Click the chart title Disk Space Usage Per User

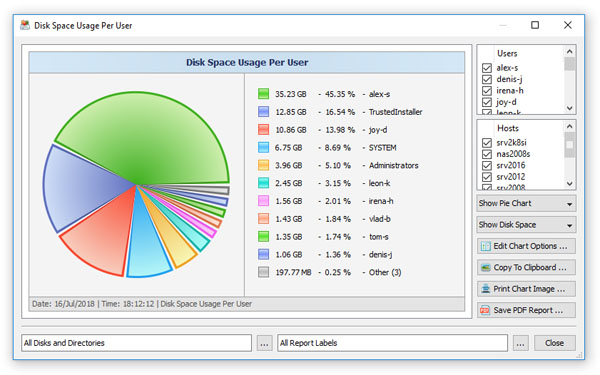[247, 62]
